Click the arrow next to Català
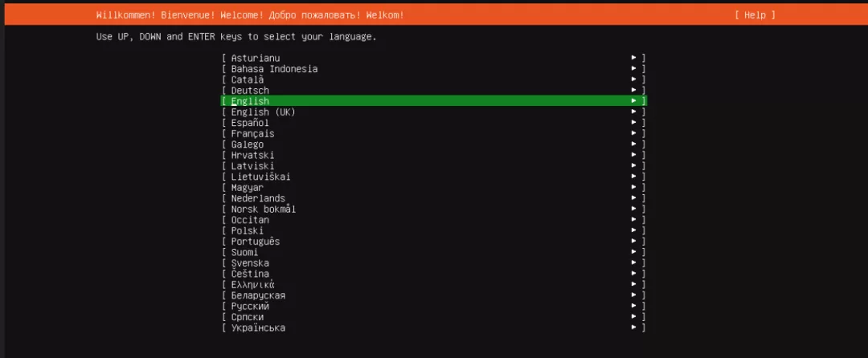 [634, 79]
